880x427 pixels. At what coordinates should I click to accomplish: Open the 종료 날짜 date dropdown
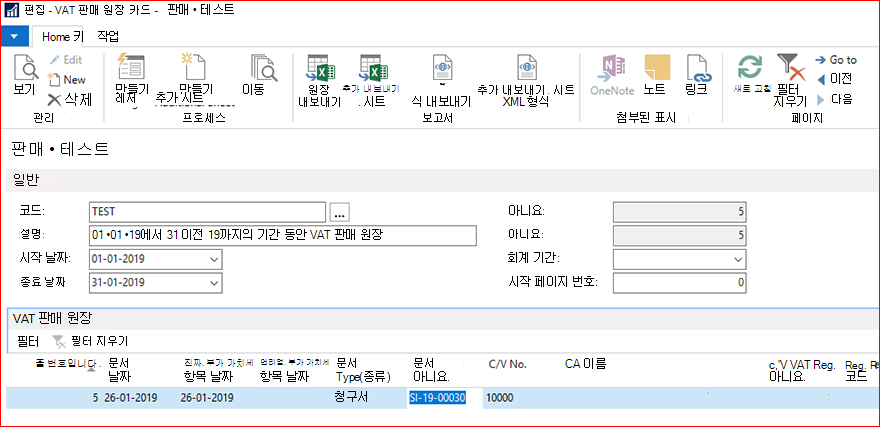[214, 283]
